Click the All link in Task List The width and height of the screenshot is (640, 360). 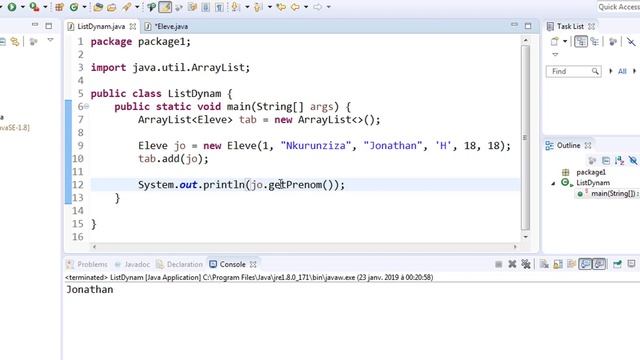tap(622, 71)
